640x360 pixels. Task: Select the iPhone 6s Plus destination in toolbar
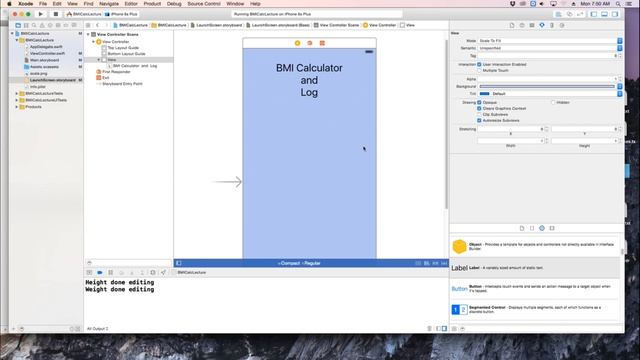tap(121, 14)
